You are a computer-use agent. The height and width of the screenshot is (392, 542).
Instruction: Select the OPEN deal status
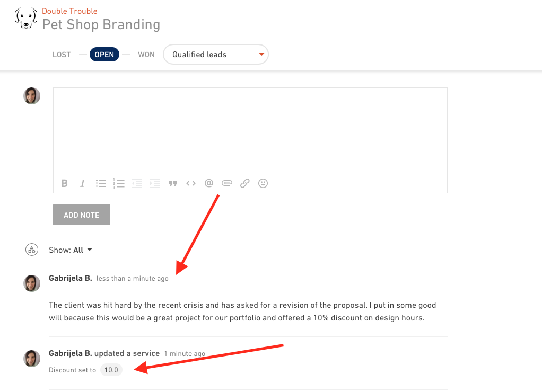(104, 55)
